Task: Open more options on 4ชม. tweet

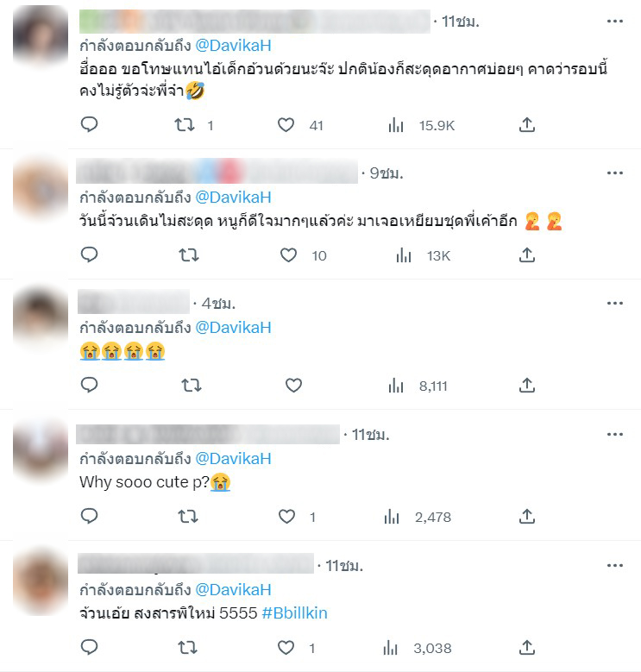Action: click(x=615, y=304)
